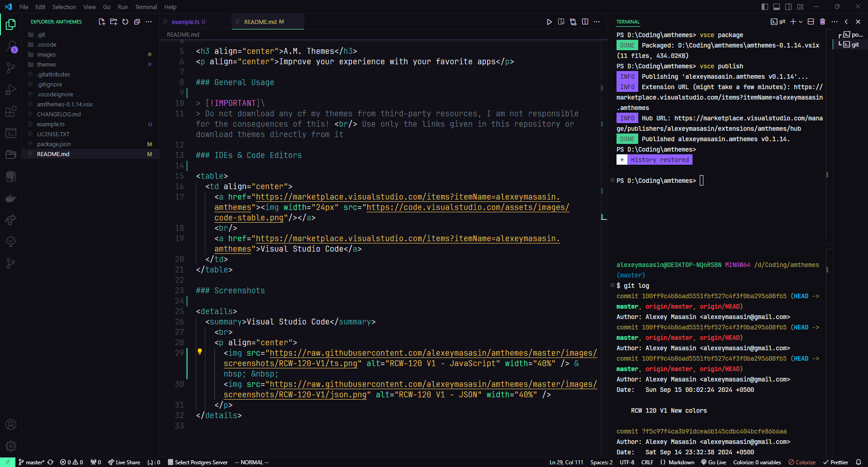The width and height of the screenshot is (868, 467).
Task: Open customize layout options
Action: click(801, 7)
